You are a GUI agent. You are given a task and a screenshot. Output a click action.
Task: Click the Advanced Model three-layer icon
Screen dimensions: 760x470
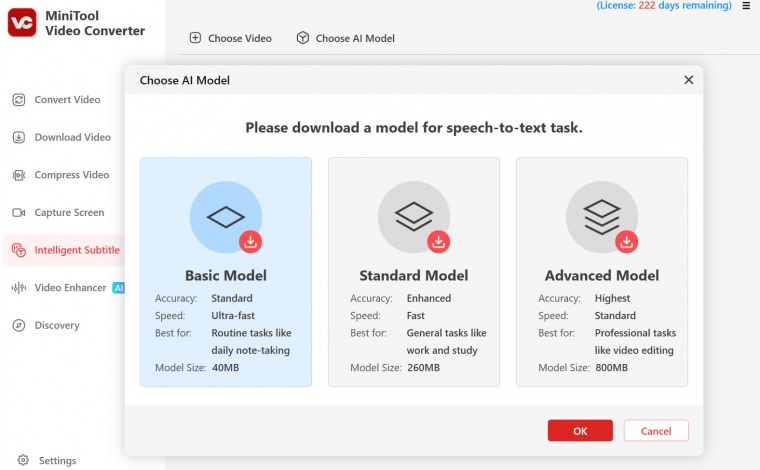602,217
